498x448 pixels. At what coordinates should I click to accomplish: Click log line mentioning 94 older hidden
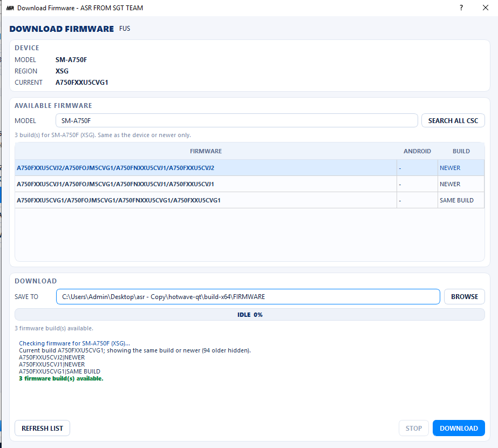click(x=135, y=350)
